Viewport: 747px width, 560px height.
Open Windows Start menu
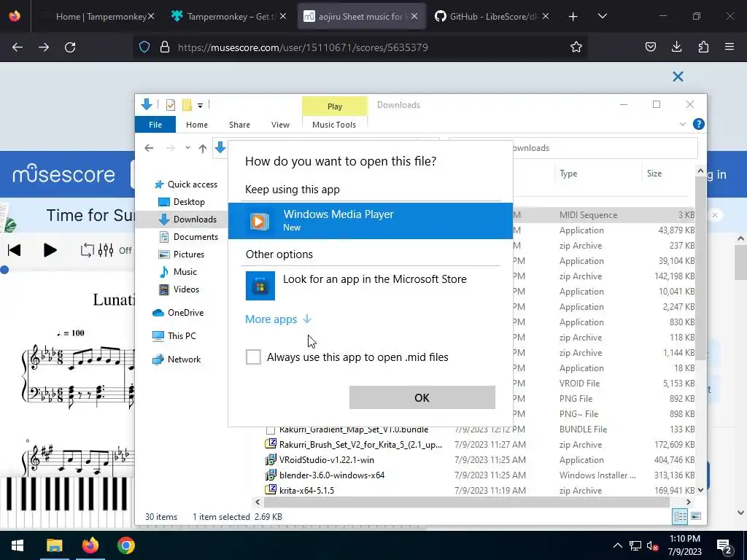click(18, 545)
